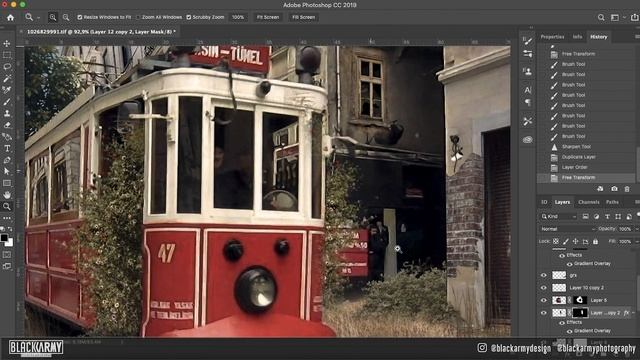Open the workspace switcher icon
Screen dimensions: 640x360
coord(615,17)
